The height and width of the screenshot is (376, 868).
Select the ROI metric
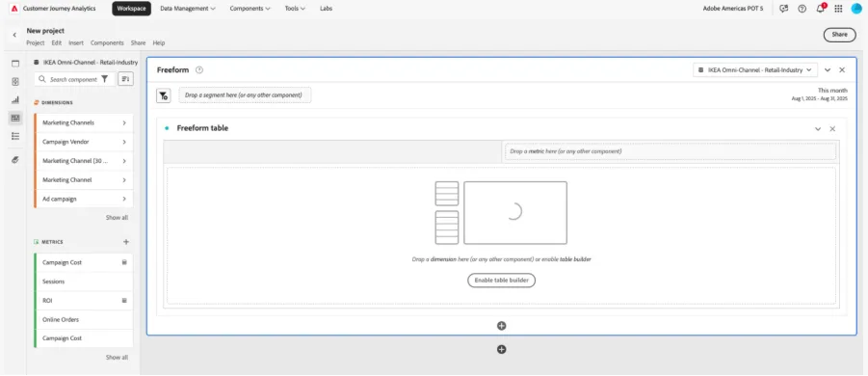[84, 301]
